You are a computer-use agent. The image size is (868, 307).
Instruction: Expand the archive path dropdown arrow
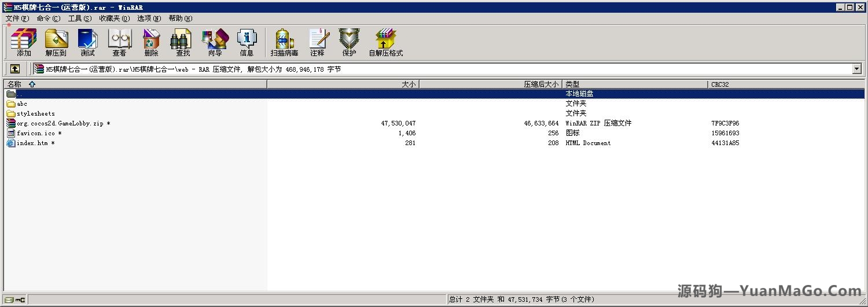point(856,69)
